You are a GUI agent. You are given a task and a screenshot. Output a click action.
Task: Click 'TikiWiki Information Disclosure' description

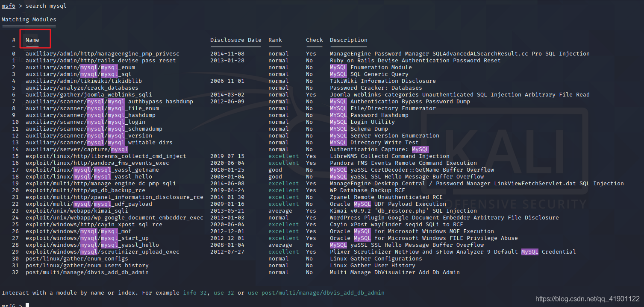pyautogui.click(x=383, y=81)
